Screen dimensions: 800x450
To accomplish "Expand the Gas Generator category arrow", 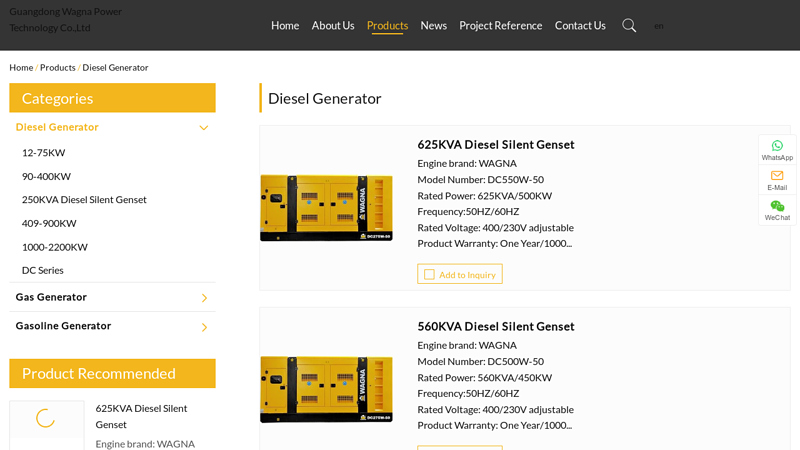I will click(x=204, y=298).
